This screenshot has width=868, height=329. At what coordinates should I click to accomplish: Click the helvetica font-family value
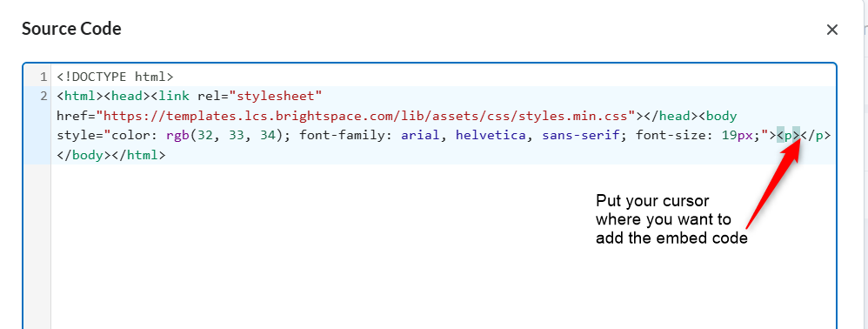(491, 137)
